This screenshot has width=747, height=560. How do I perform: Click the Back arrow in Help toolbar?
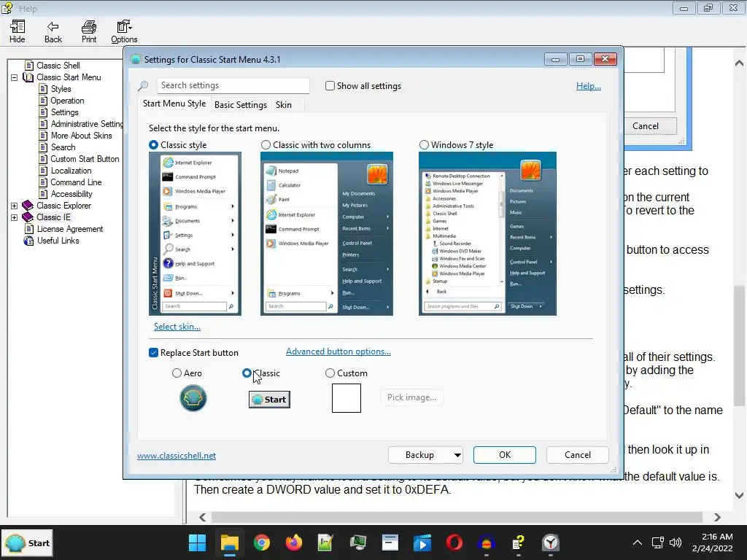(x=53, y=31)
